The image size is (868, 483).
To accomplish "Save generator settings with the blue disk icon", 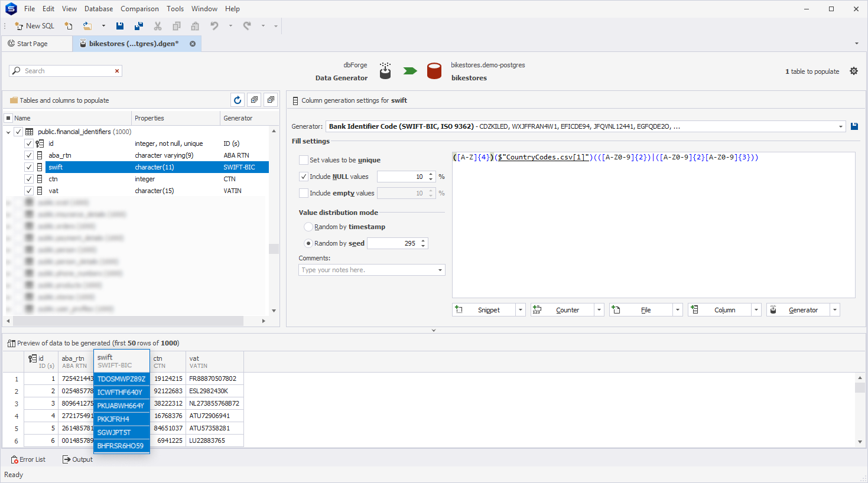I will [854, 126].
